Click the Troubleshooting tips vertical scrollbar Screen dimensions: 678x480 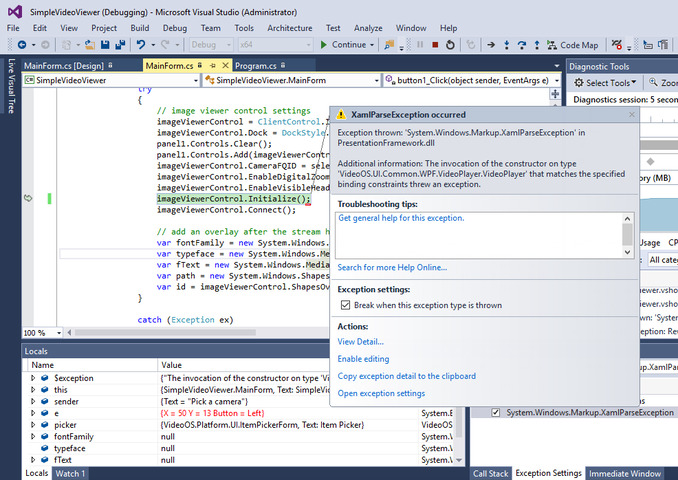click(x=627, y=234)
